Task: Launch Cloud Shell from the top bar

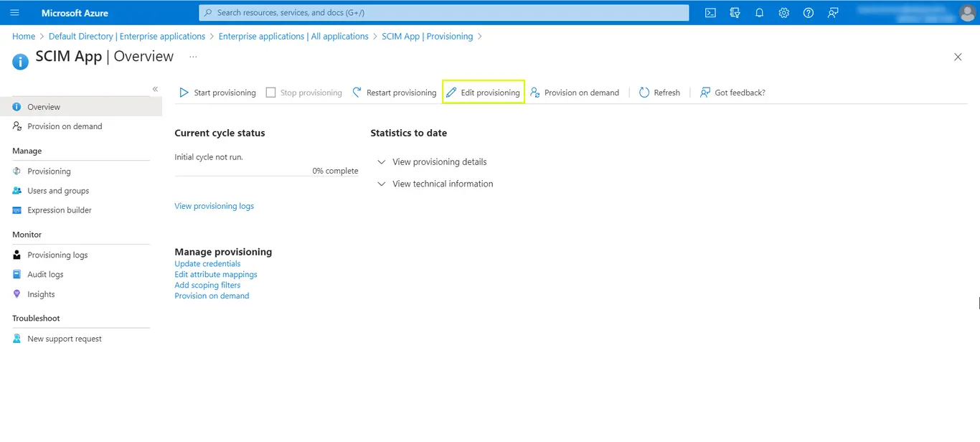Action: 710,13
